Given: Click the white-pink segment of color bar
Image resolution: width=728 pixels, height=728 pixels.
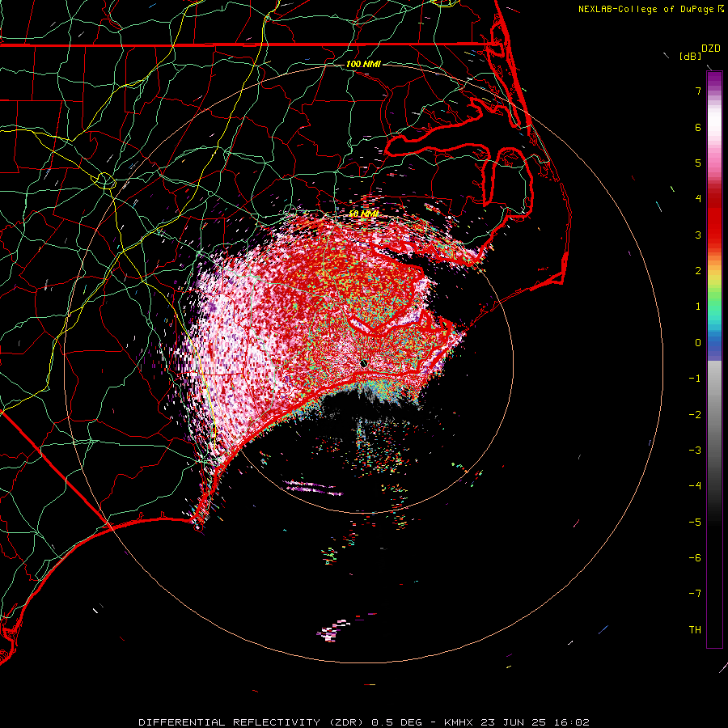Looking at the screenshot, I should (714, 125).
